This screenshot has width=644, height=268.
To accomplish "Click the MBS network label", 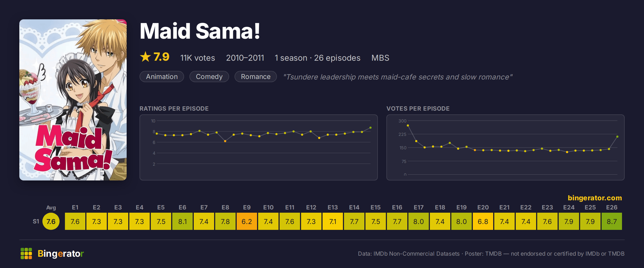I will [380, 58].
